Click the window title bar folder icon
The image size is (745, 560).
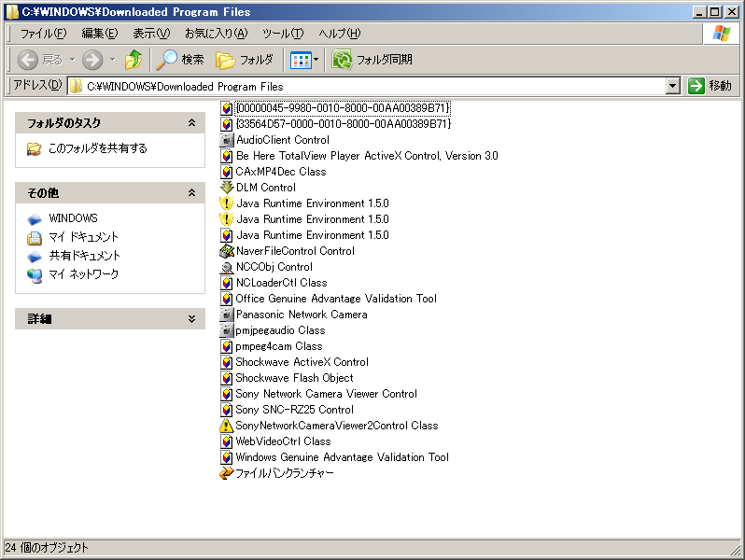[12, 12]
